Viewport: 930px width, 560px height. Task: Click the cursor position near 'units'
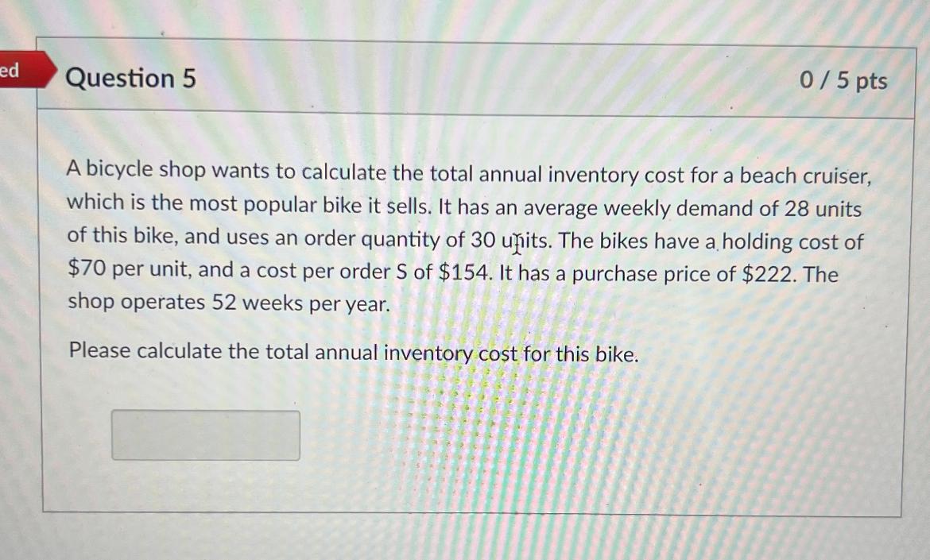517,249
